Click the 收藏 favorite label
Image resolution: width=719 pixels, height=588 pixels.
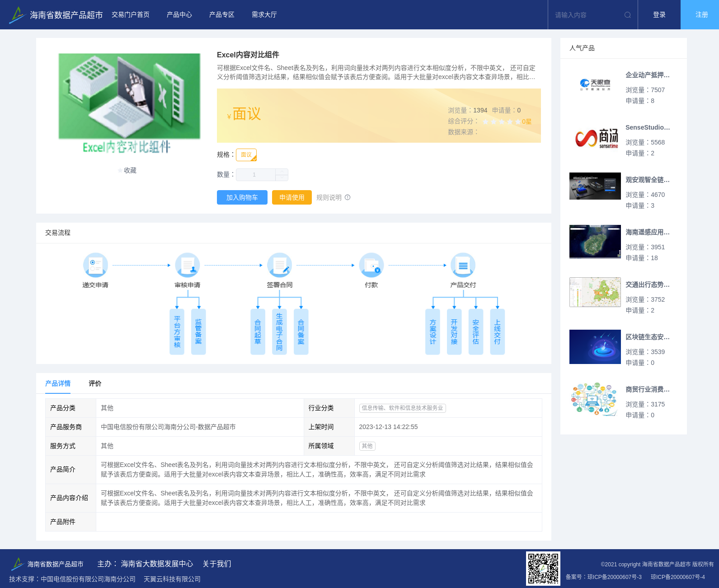(x=130, y=170)
